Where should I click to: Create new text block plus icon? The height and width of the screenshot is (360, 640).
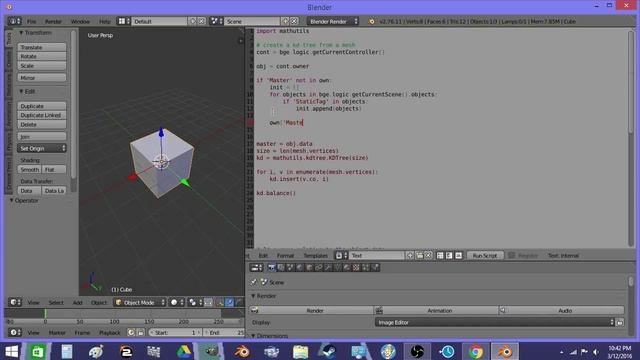(x=410, y=256)
